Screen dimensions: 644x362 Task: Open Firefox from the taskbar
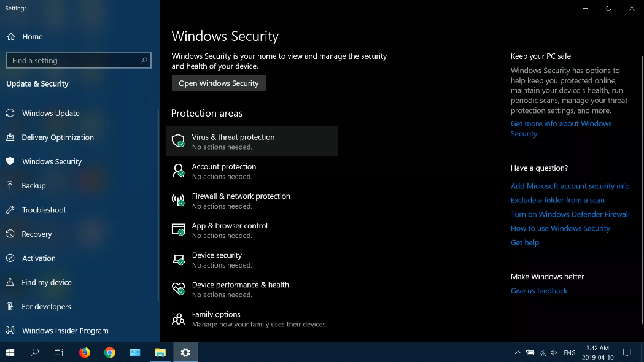point(85,353)
